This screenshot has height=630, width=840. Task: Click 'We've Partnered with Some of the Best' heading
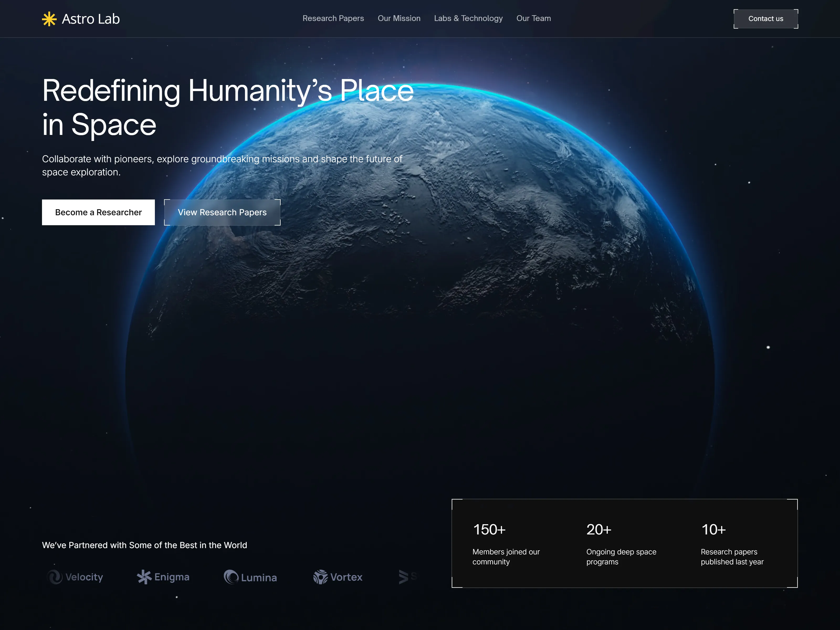point(144,545)
